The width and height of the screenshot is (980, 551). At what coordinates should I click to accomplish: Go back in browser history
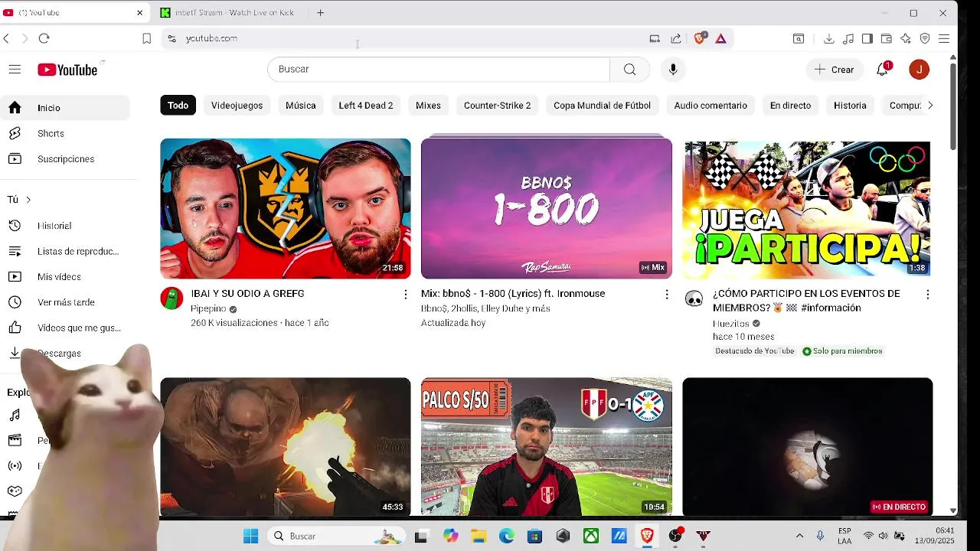pyautogui.click(x=7, y=38)
